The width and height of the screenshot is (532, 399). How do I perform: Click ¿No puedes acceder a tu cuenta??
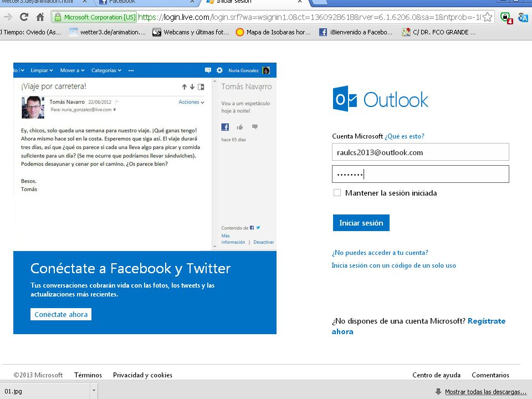380,253
